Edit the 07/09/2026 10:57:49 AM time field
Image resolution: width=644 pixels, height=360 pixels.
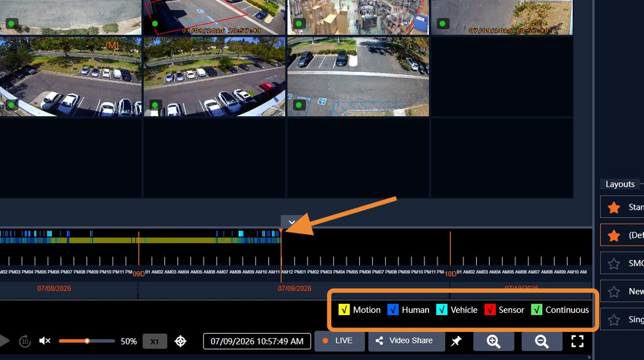257,341
